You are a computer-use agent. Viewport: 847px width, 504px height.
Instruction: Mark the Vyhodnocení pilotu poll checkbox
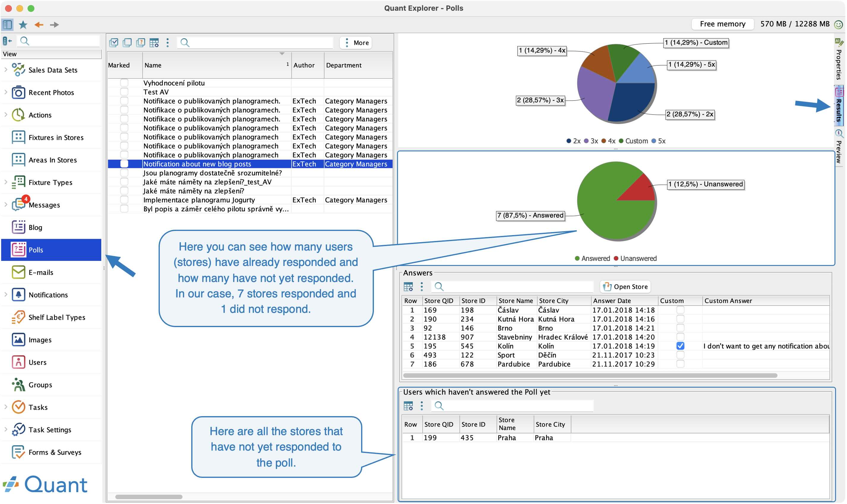[x=124, y=83]
